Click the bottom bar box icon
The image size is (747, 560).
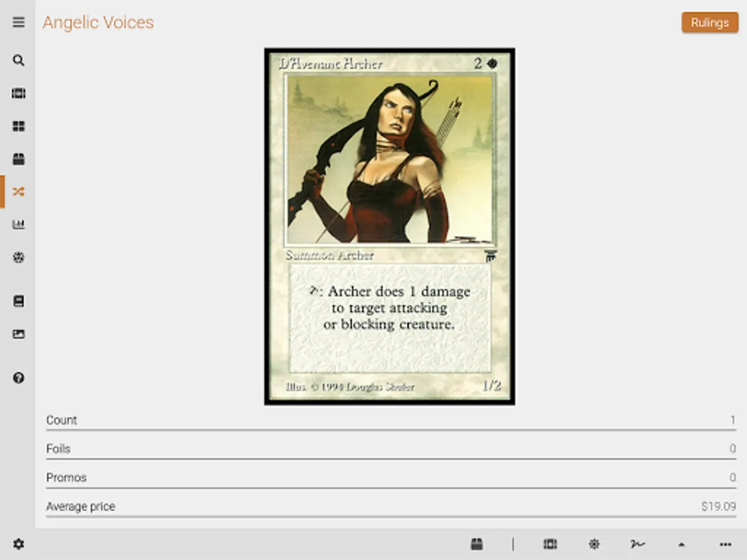[x=476, y=544]
